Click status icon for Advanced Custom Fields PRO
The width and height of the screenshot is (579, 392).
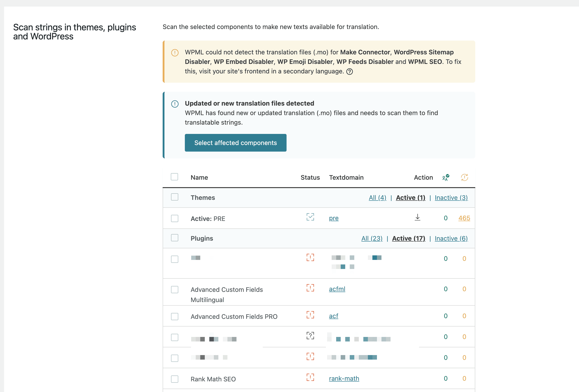tap(310, 315)
